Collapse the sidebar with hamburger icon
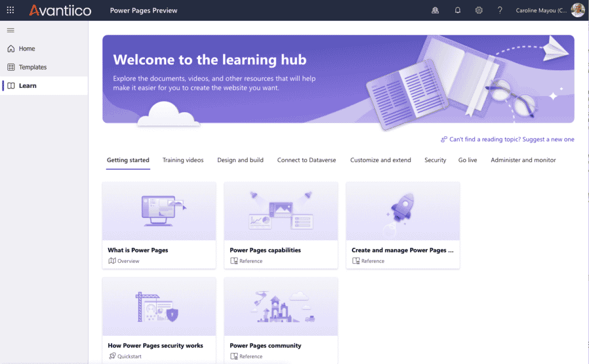Screen dimensions: 589x364 pyautogui.click(x=10, y=30)
